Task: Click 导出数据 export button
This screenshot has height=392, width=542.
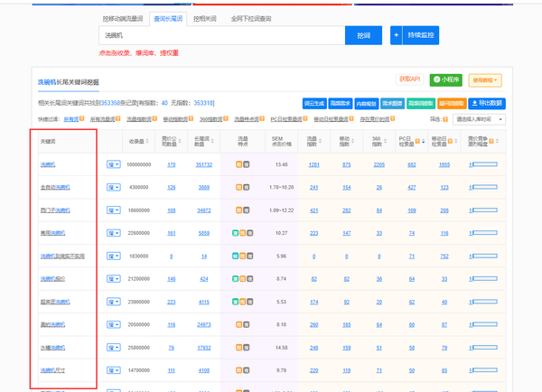Action: point(487,103)
